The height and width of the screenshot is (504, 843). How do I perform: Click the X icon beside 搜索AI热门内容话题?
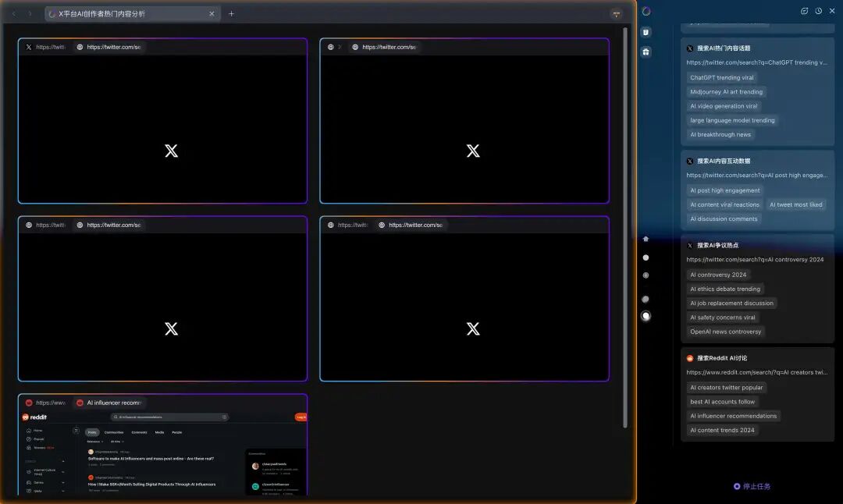690,48
